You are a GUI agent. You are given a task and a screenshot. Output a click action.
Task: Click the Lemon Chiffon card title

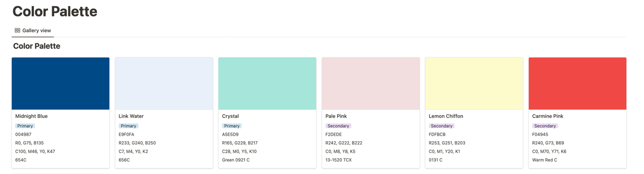(446, 116)
